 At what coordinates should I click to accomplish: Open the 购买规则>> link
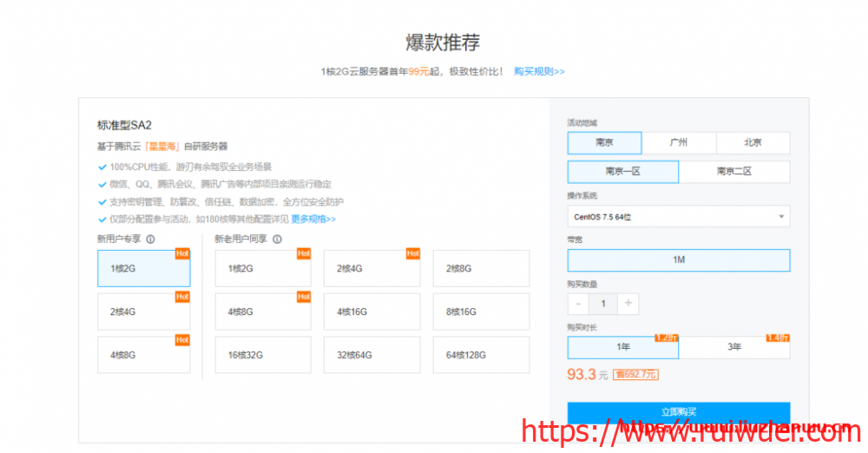click(x=539, y=71)
